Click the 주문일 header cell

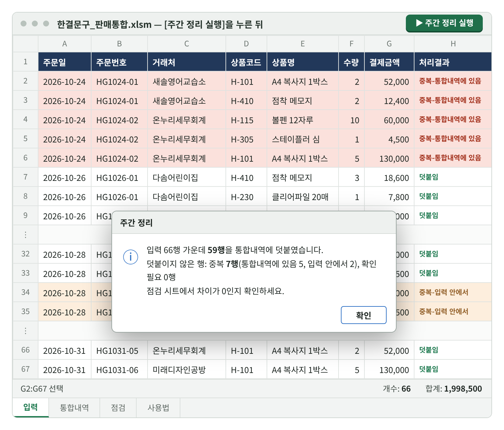[65, 62]
